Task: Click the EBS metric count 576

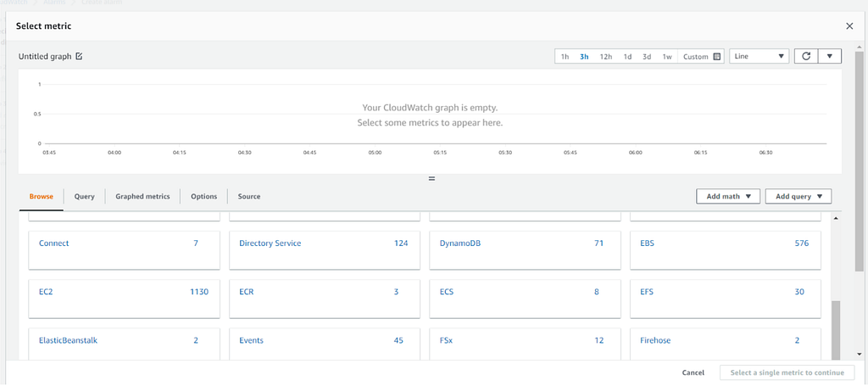Action: (802, 243)
